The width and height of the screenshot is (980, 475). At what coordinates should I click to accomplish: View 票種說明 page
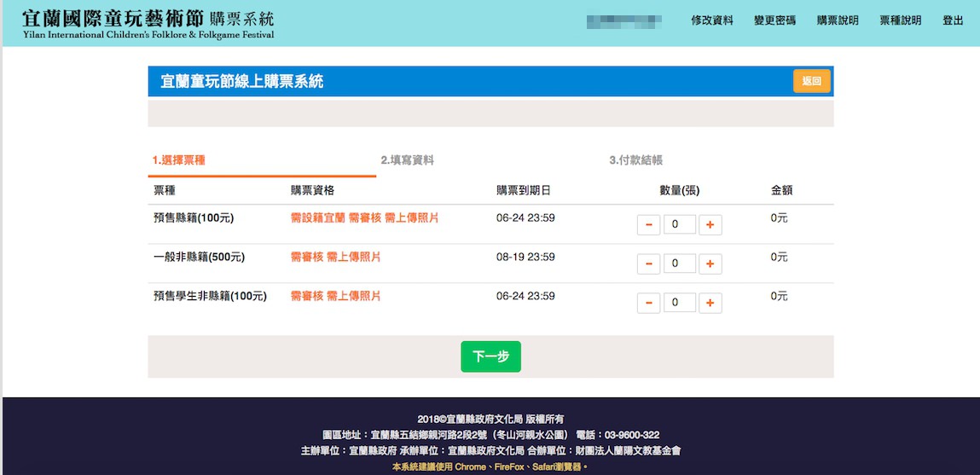901,20
